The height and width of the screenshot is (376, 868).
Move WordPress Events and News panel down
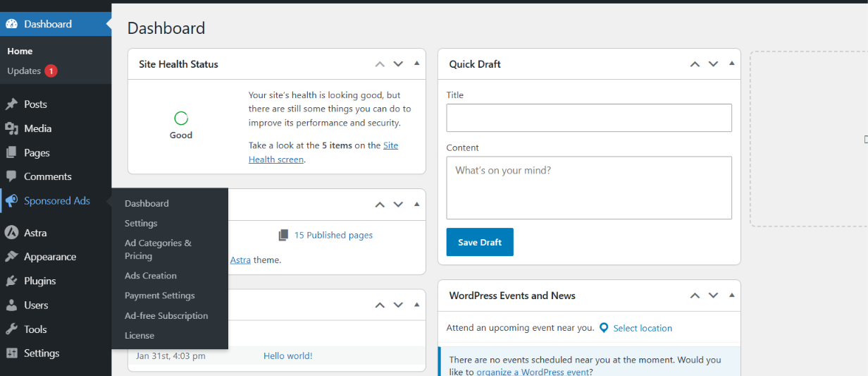(713, 296)
